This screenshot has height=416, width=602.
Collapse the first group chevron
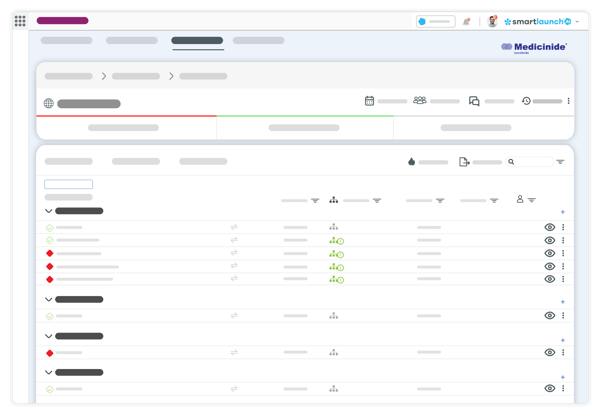(48, 211)
